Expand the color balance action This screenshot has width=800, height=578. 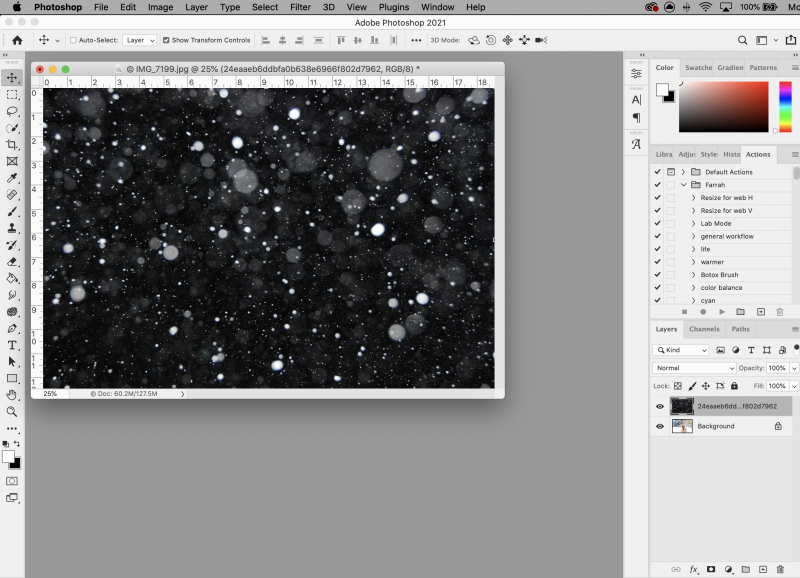click(x=693, y=288)
